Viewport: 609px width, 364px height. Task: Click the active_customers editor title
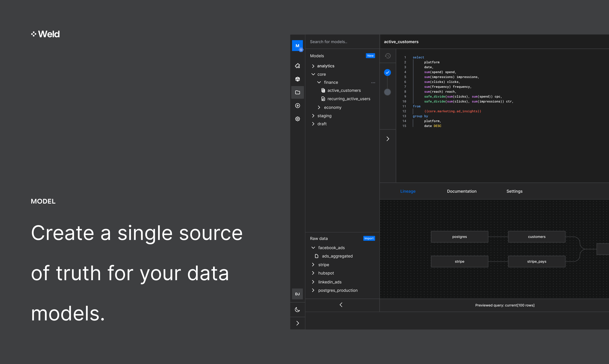point(401,42)
